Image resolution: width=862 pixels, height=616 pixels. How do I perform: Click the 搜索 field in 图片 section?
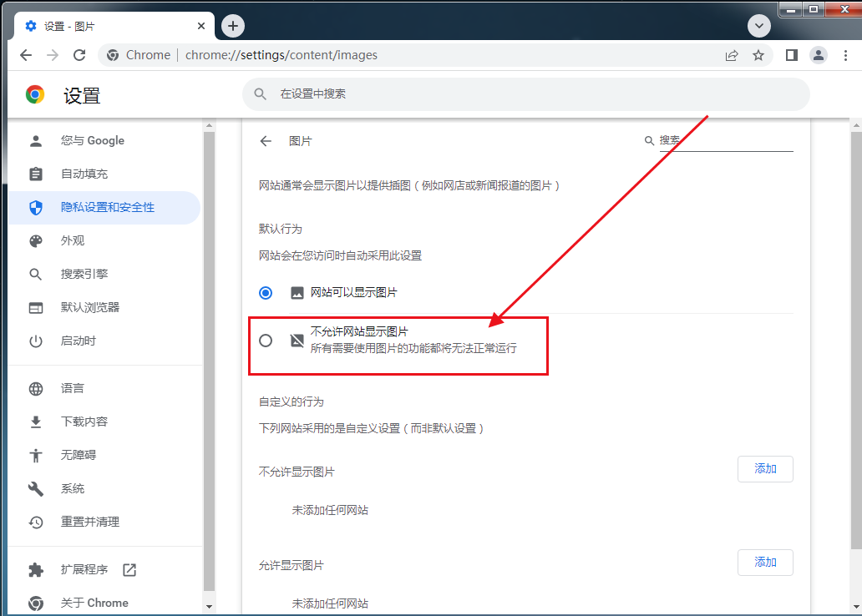coord(726,141)
